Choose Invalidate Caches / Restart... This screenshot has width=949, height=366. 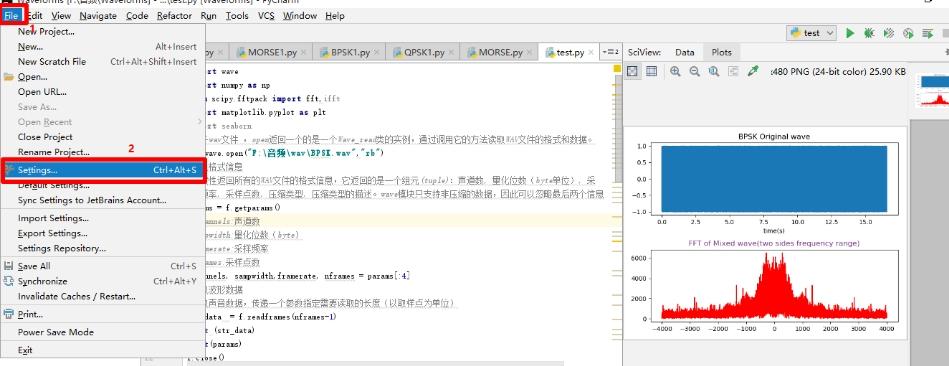pyautogui.click(x=102, y=296)
